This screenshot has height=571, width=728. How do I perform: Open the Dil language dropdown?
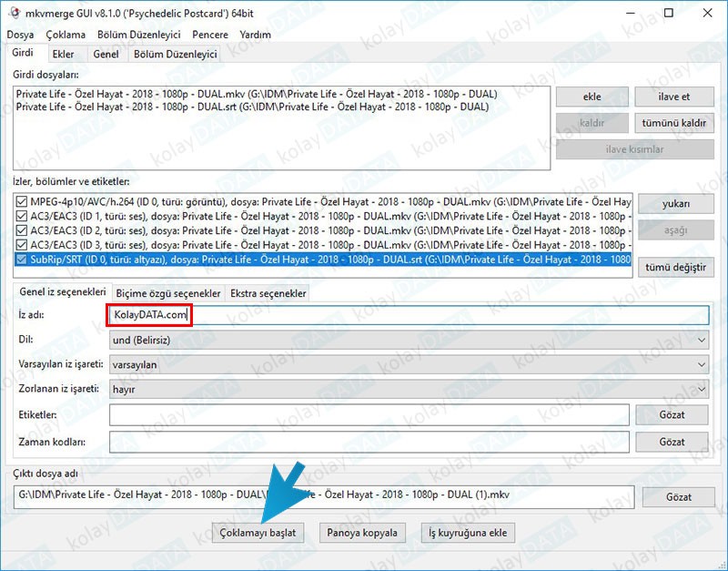click(x=408, y=340)
